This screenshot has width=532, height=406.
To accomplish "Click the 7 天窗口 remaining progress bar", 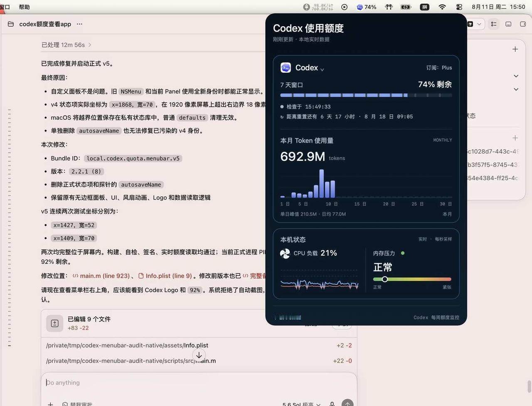I will pyautogui.click(x=366, y=95).
